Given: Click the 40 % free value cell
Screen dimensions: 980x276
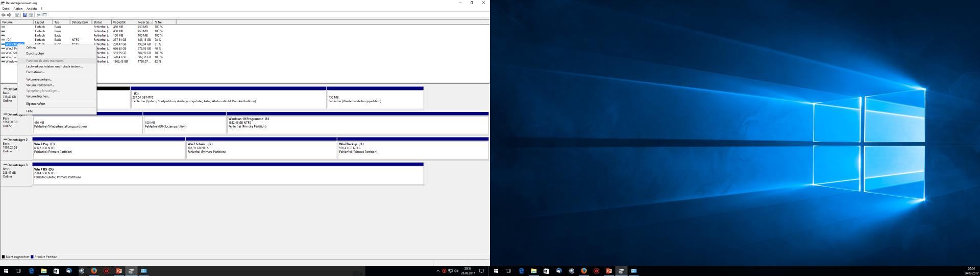Looking at the screenshot, I should pyautogui.click(x=158, y=49).
